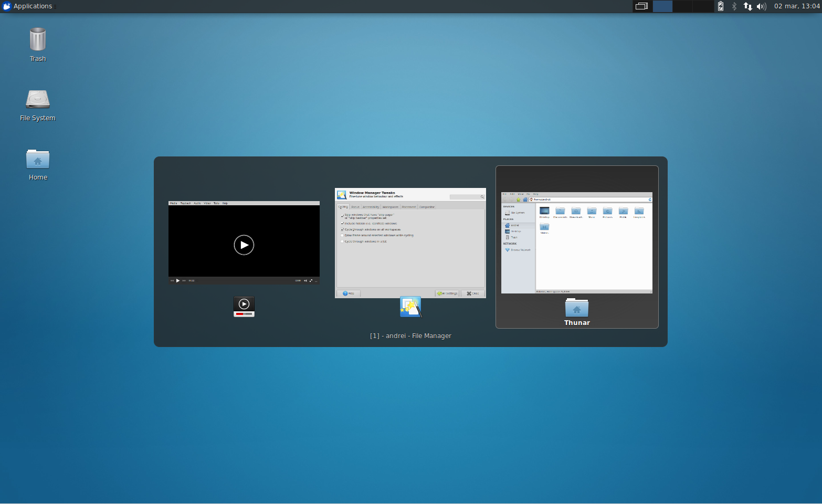Click the Home icon in Thunar's toolbar
The image size is (822, 504).
pyautogui.click(x=525, y=199)
